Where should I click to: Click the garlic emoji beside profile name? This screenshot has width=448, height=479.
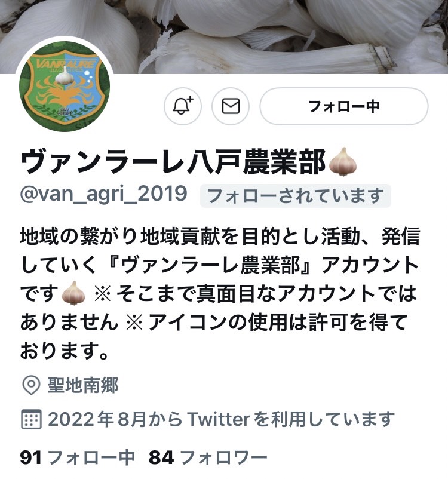click(x=343, y=161)
